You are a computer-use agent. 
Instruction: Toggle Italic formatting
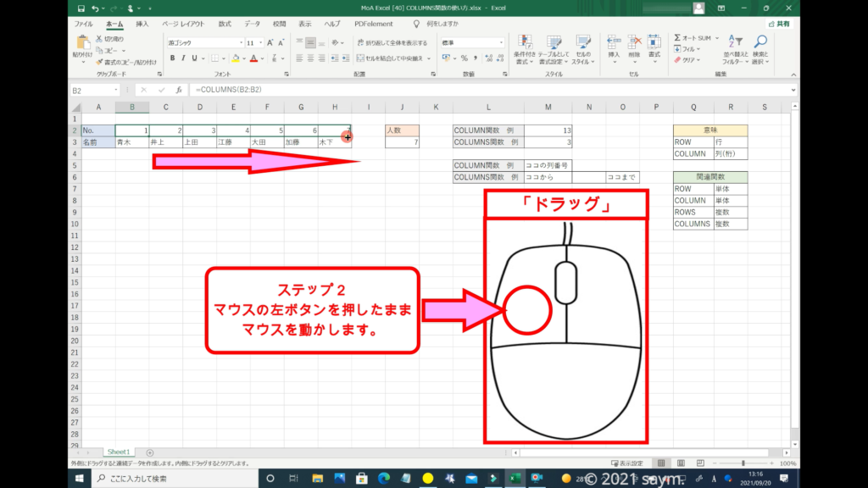tap(184, 58)
